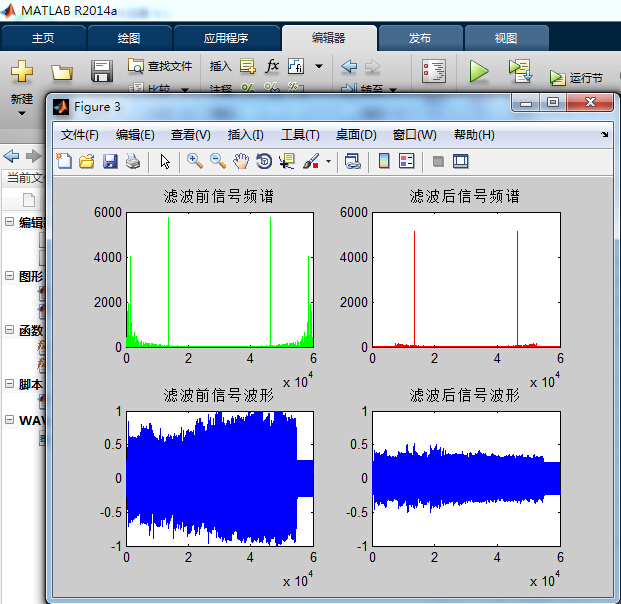
Task: Select the Zoom Out magnifier tool
Action: 218,161
